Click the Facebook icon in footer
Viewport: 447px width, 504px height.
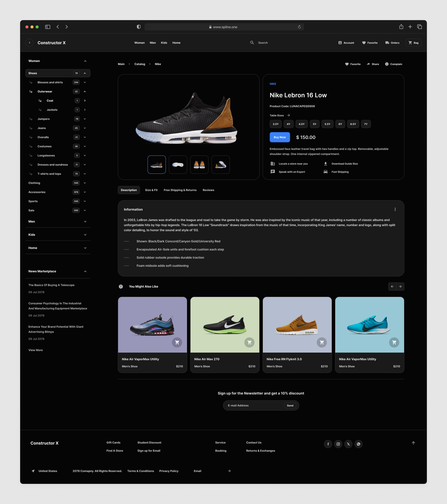point(328,444)
